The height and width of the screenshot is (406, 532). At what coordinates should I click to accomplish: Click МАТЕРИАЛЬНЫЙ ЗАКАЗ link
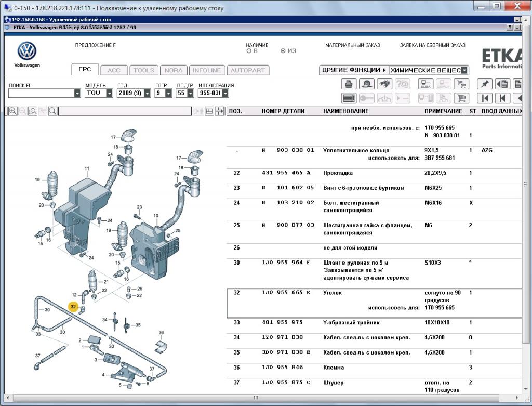pyautogui.click(x=353, y=45)
